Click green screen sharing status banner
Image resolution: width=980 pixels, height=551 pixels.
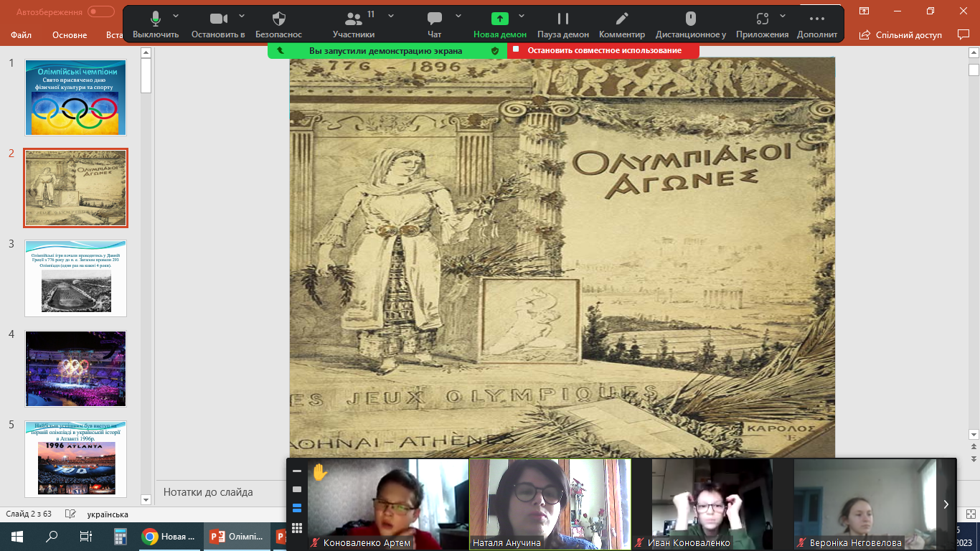387,50
